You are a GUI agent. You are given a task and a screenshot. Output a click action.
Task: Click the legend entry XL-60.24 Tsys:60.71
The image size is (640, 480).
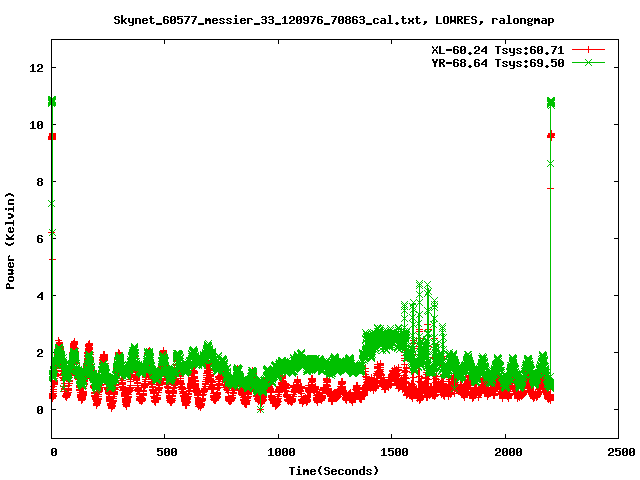click(498, 50)
